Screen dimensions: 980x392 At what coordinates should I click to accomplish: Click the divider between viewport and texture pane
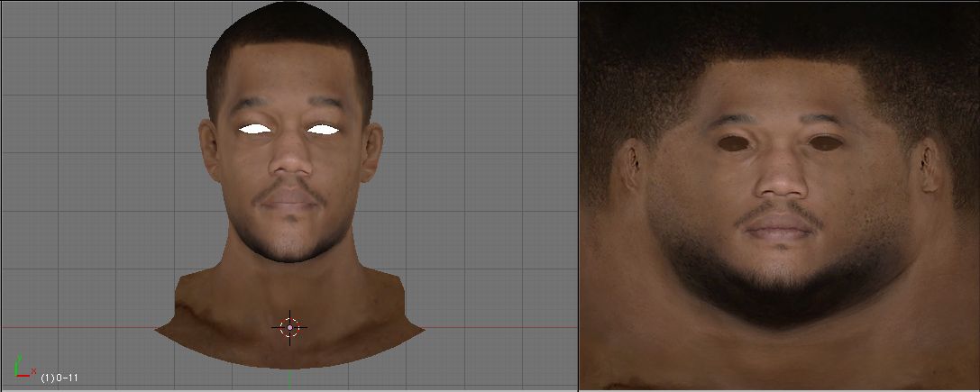point(577,196)
